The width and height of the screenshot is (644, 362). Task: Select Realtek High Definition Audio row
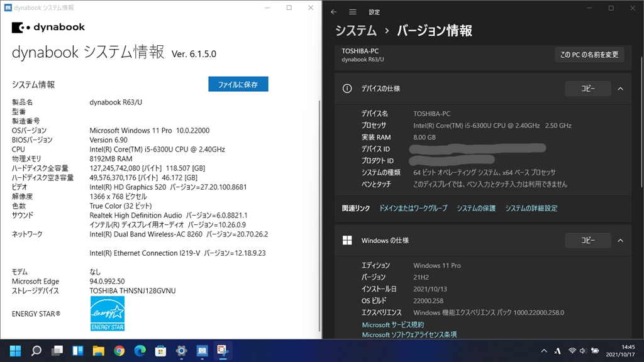[x=169, y=216]
